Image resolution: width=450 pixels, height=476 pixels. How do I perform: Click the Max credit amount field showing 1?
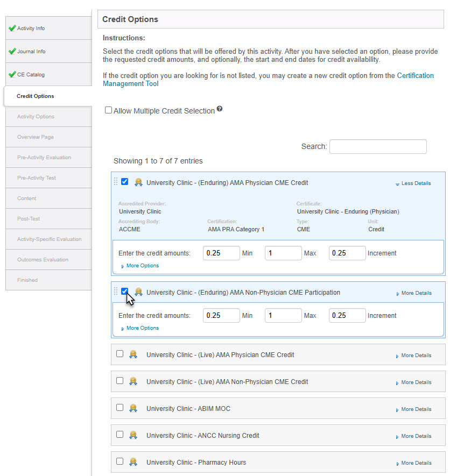[x=283, y=253]
